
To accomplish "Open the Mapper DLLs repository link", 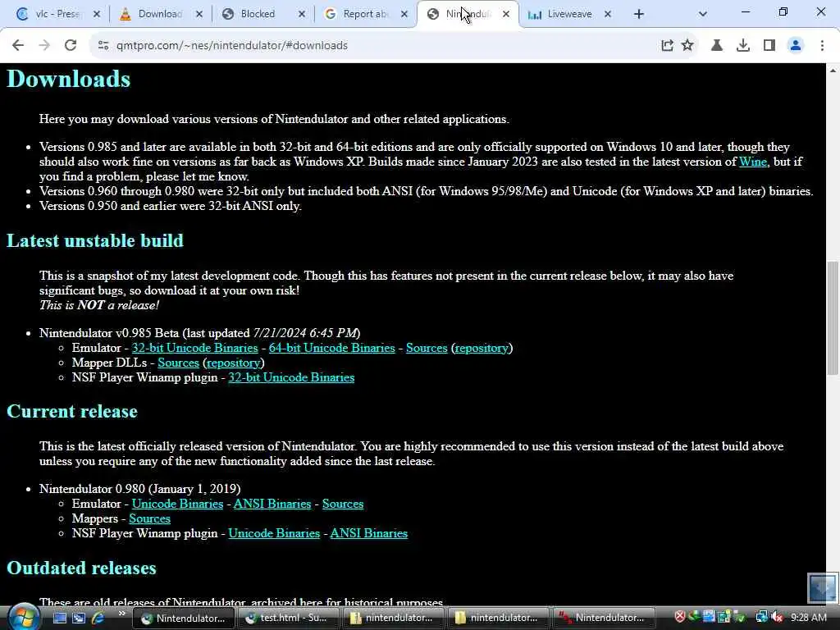I will pos(234,363).
